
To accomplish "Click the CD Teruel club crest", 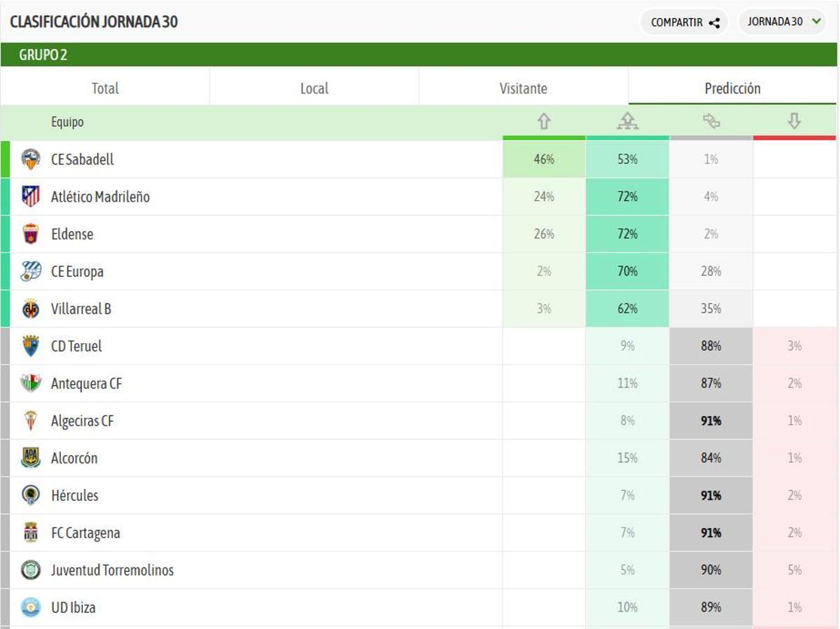I will [x=29, y=346].
